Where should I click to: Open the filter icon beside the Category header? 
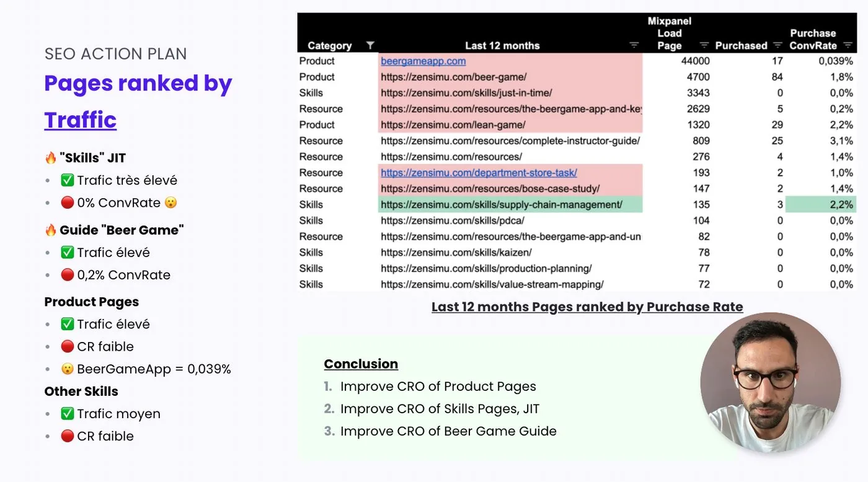click(x=370, y=45)
